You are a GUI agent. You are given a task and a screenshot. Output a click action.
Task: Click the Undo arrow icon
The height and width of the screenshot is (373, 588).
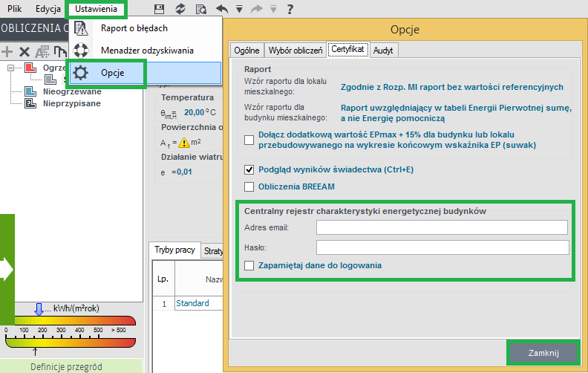pos(222,9)
